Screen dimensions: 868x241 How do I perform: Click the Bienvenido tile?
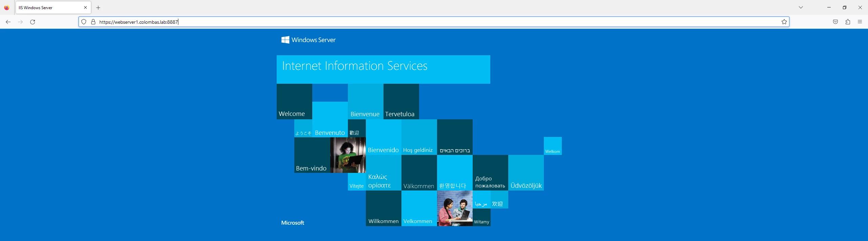click(383, 137)
